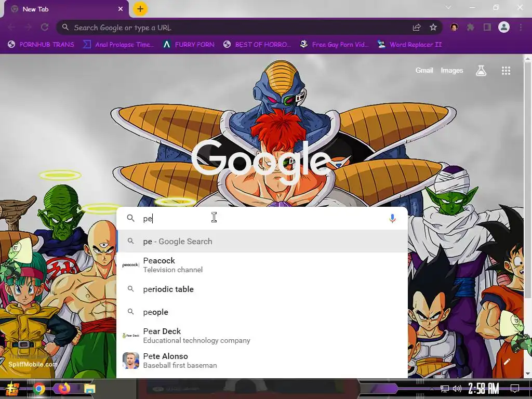Reload the page with the refresh icon
The width and height of the screenshot is (532, 399).
45,27
